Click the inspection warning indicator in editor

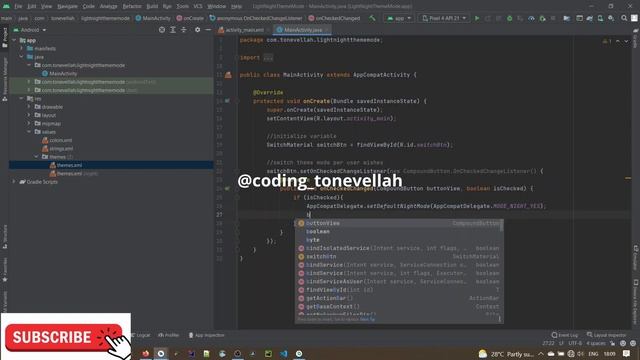click(607, 41)
